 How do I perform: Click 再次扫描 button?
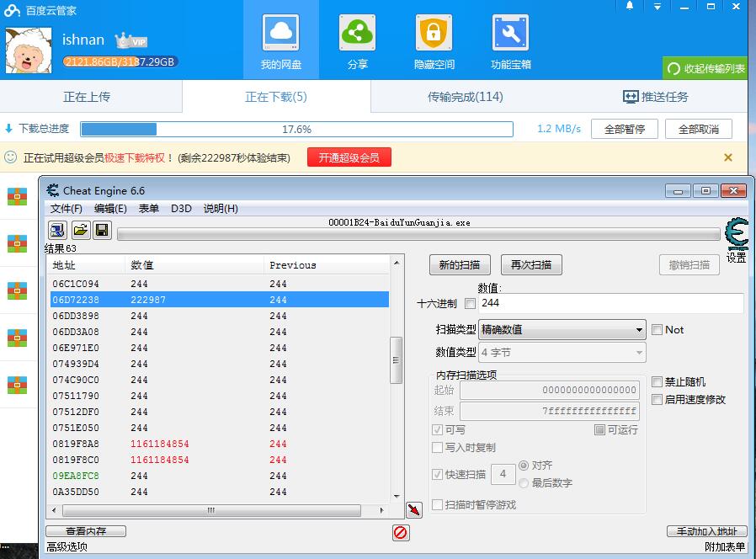click(531, 265)
